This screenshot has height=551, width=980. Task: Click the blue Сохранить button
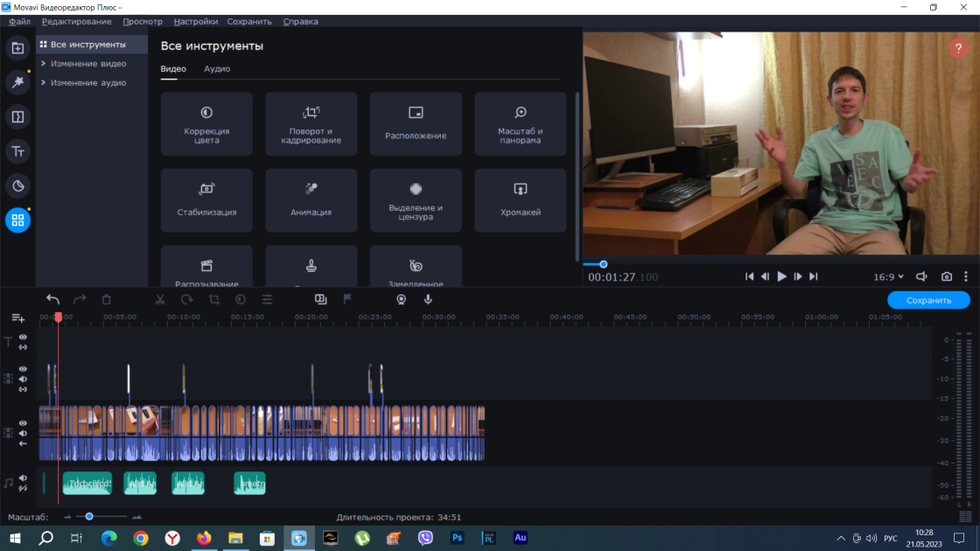(x=928, y=301)
